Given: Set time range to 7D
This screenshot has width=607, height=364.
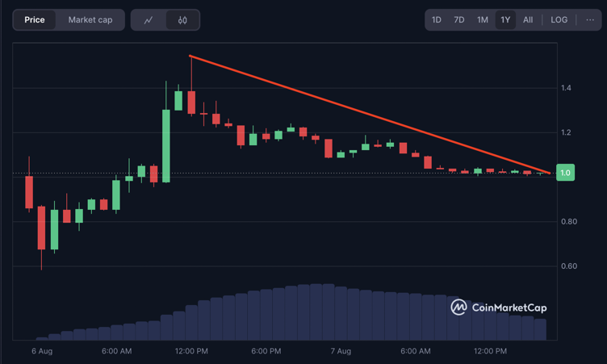Looking at the screenshot, I should coord(459,20).
